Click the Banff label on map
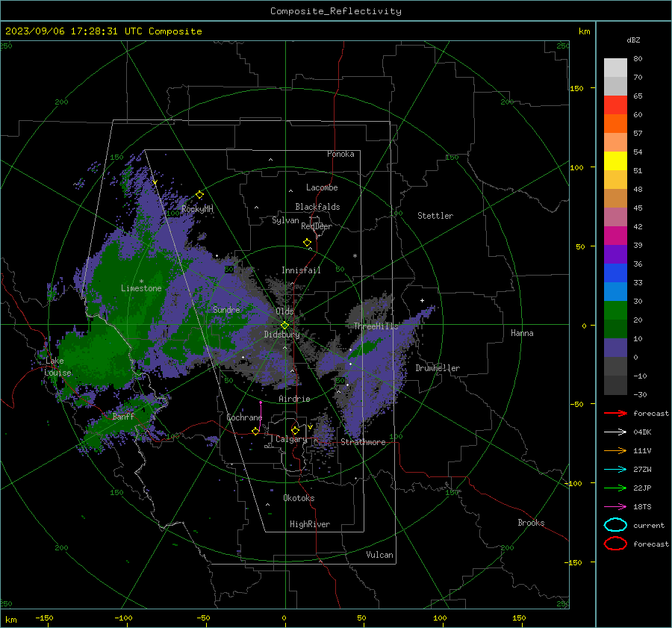 123,416
